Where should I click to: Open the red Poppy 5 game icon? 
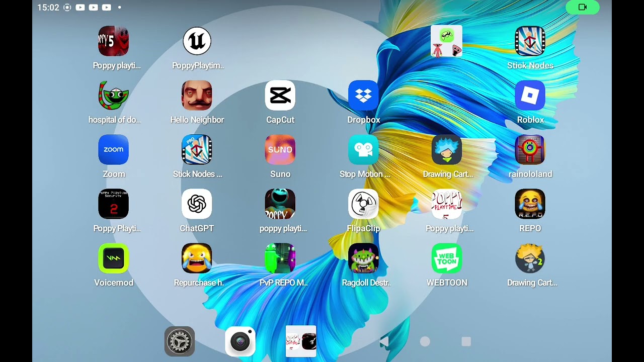point(113,41)
